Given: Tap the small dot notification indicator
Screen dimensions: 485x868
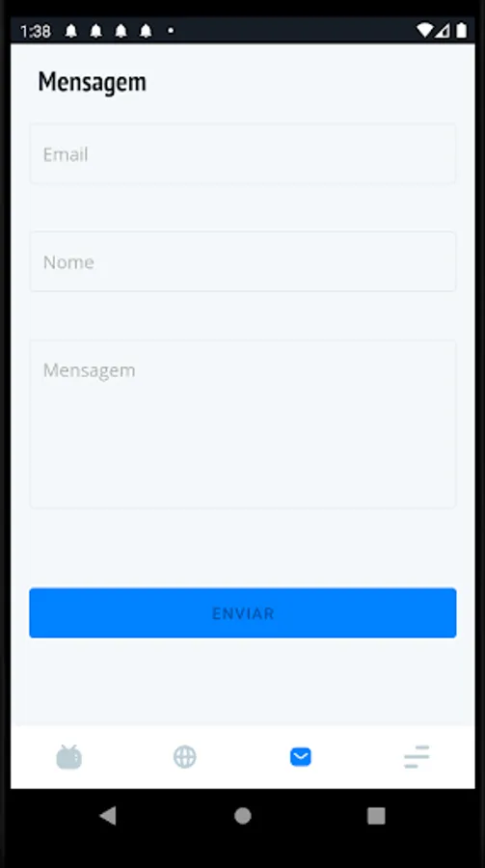Looking at the screenshot, I should [x=171, y=31].
